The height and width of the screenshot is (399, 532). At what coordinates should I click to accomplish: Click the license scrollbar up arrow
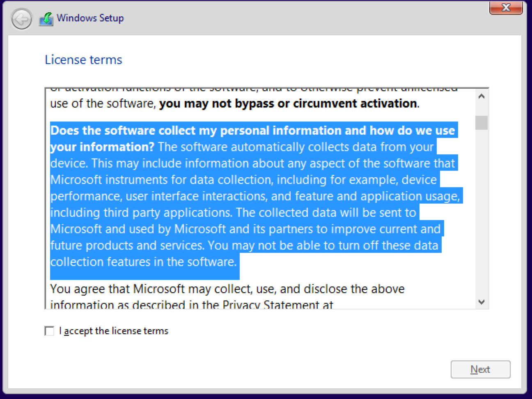click(x=482, y=96)
